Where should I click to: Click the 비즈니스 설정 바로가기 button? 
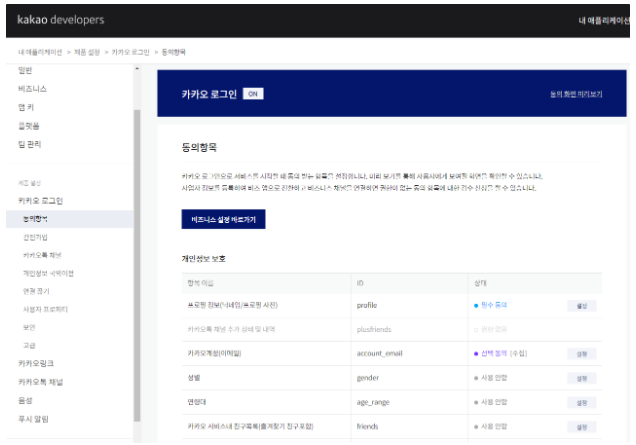tap(223, 219)
